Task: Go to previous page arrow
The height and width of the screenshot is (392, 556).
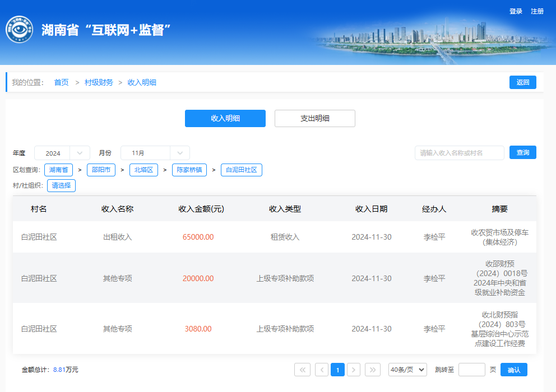Action: tap(322, 370)
